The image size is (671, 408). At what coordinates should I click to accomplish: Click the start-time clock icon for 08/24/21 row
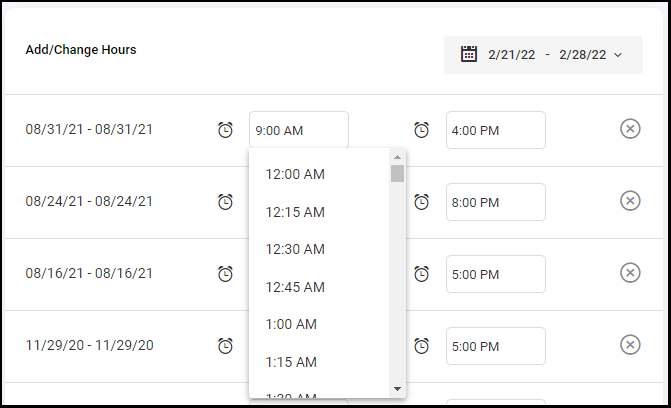tap(225, 202)
